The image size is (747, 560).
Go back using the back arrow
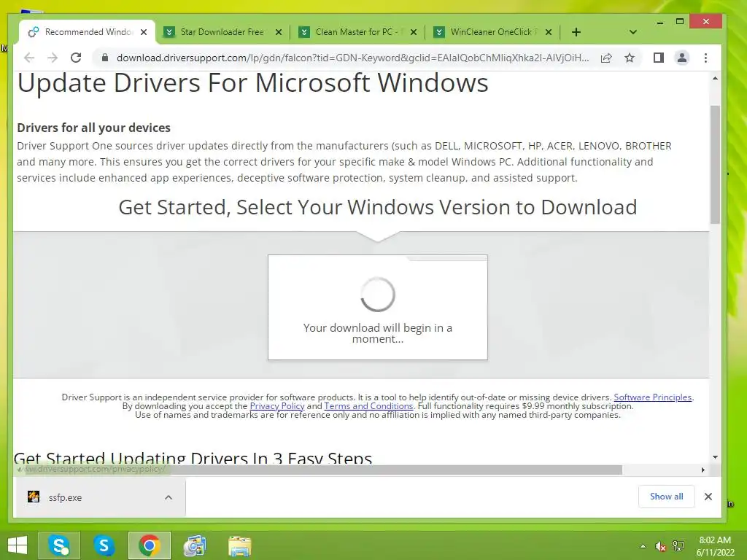coord(29,58)
